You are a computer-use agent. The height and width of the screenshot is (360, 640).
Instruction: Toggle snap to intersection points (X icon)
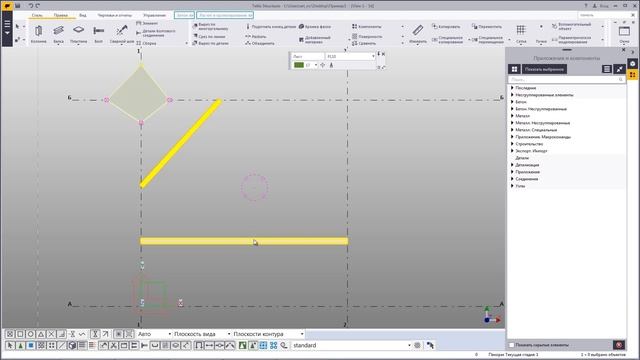click(x=51, y=334)
